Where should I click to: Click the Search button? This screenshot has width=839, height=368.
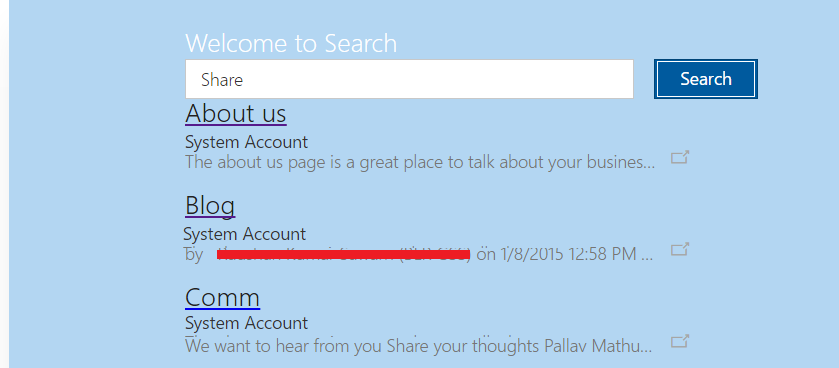pos(706,79)
